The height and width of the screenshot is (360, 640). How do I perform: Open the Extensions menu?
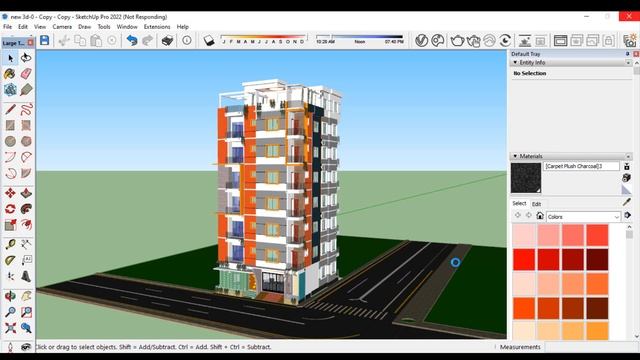(157, 27)
